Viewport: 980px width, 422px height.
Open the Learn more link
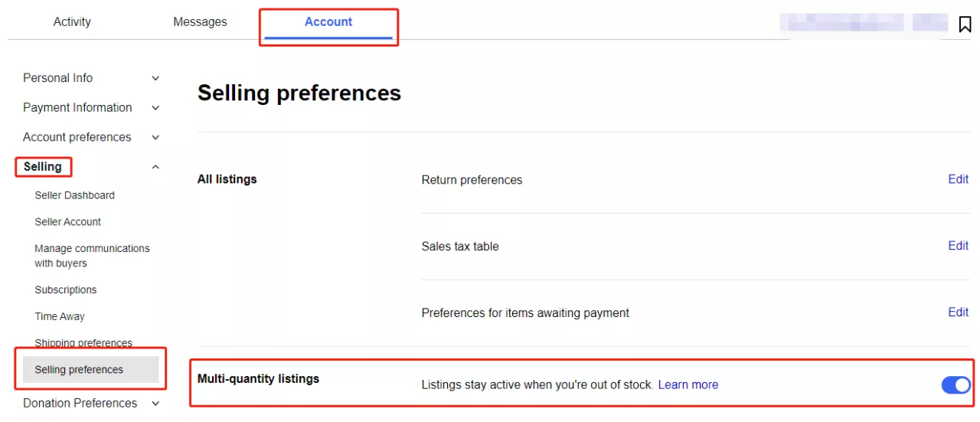688,384
